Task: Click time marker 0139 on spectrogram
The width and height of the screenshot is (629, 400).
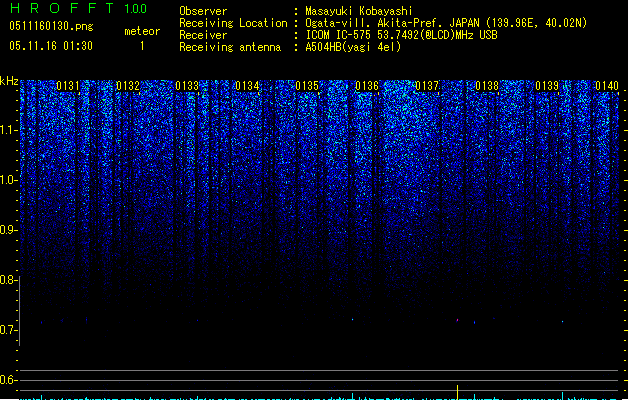Action: click(547, 86)
